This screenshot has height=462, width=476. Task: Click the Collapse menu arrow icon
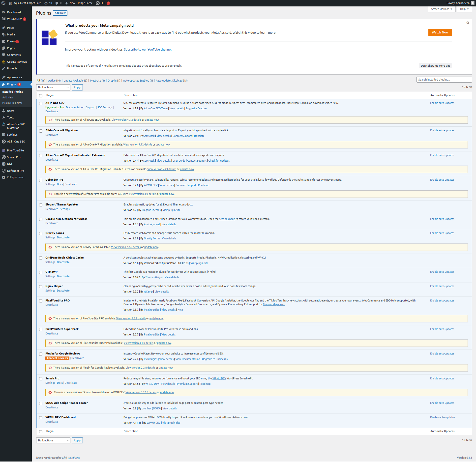tap(4, 177)
